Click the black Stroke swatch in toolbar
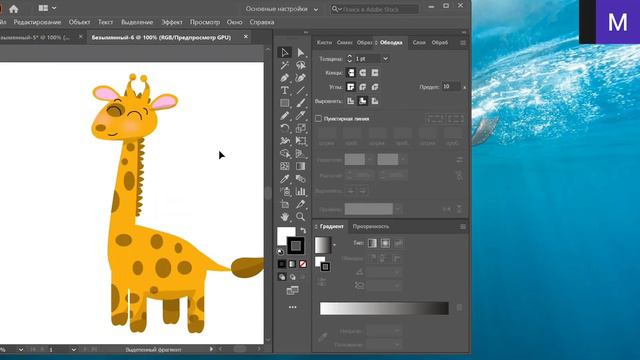 pyautogui.click(x=296, y=246)
